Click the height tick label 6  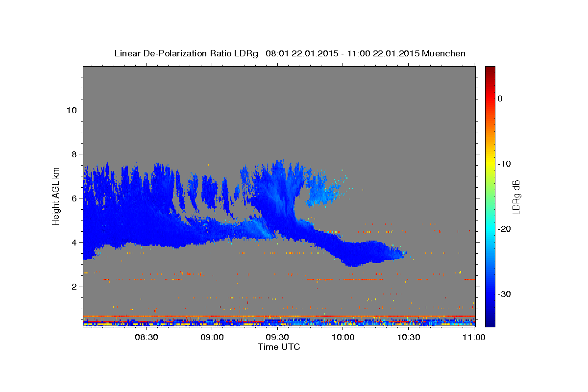74,198
